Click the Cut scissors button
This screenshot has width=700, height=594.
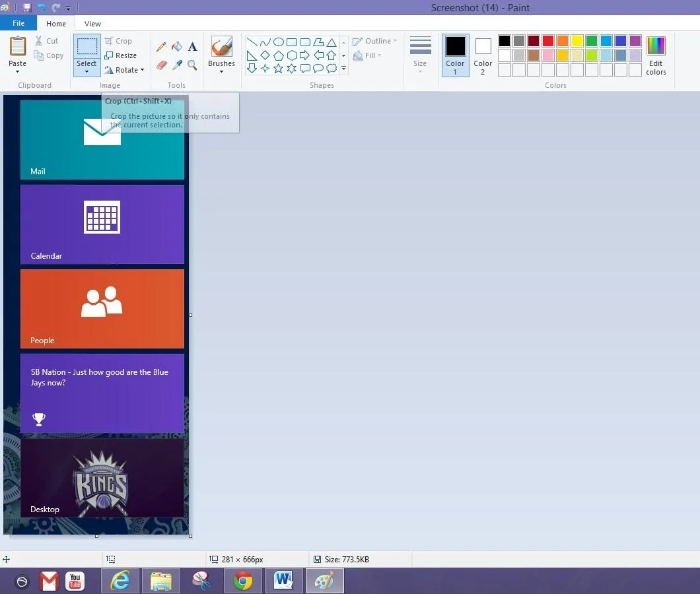click(x=47, y=41)
